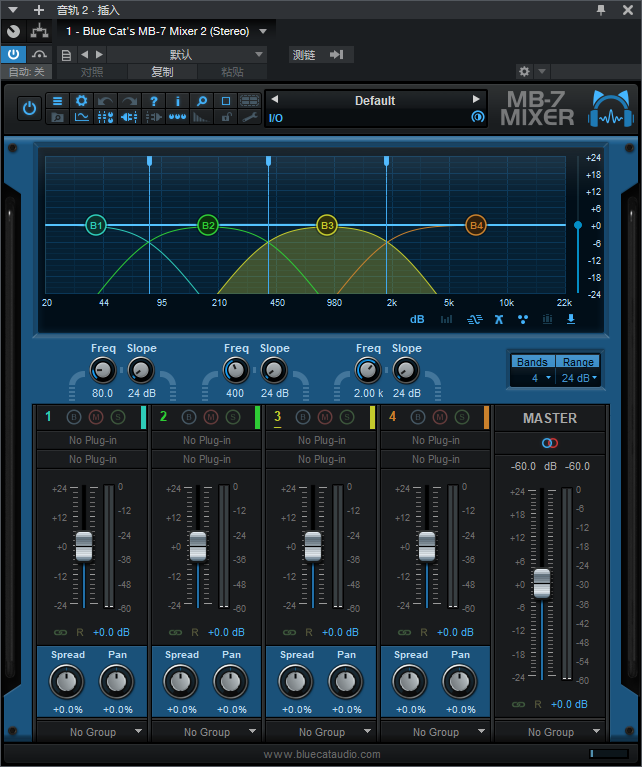
Task: Select next preset arrow beside Default
Action: 476,99
